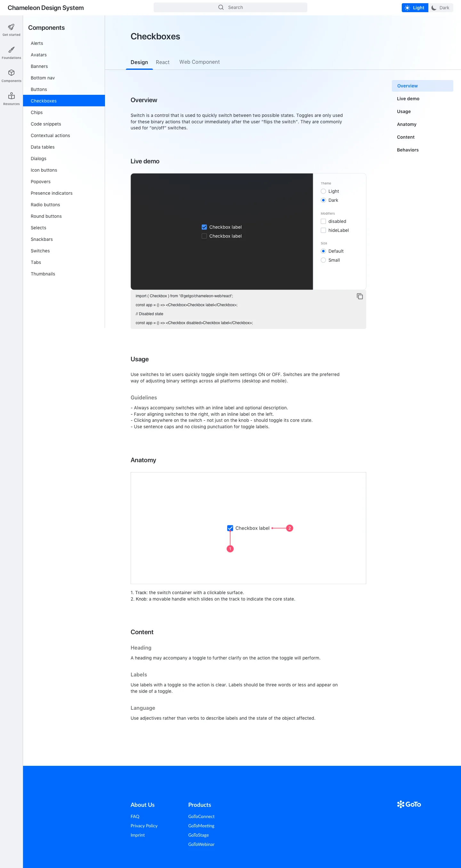Jump to Usage in page outline
The image size is (461, 868).
tap(404, 111)
